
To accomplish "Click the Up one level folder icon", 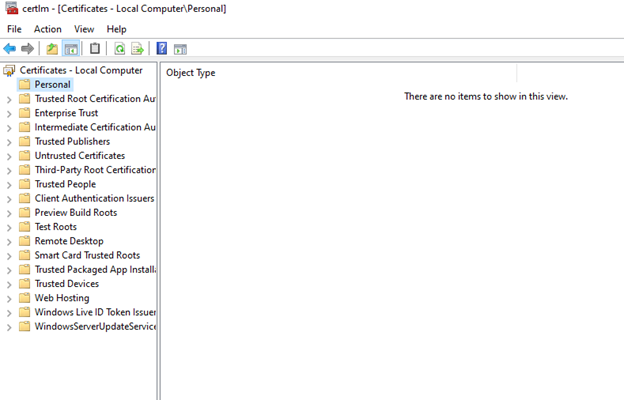I will click(x=52, y=48).
